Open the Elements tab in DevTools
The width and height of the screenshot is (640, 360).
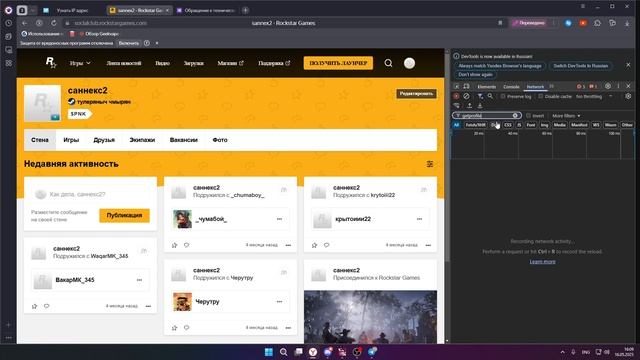point(487,87)
